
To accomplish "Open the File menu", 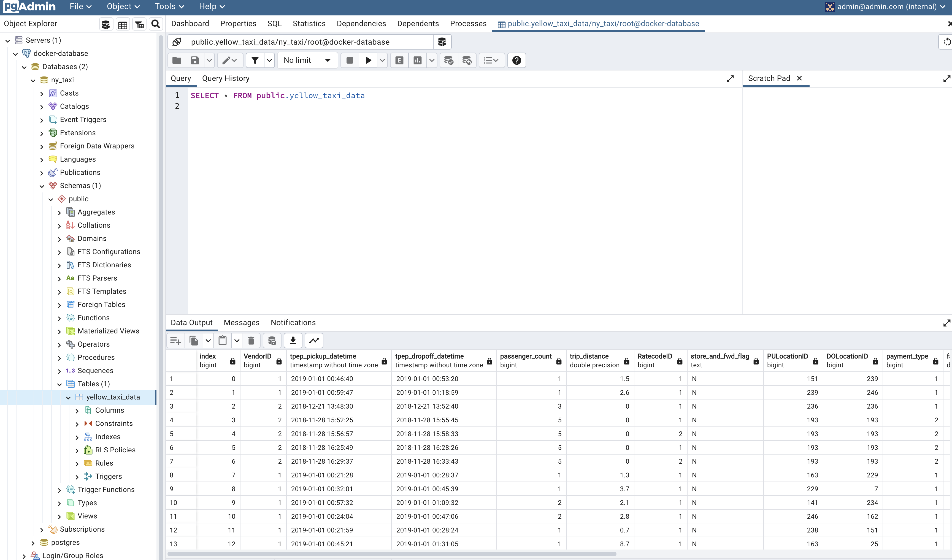I will [80, 6].
